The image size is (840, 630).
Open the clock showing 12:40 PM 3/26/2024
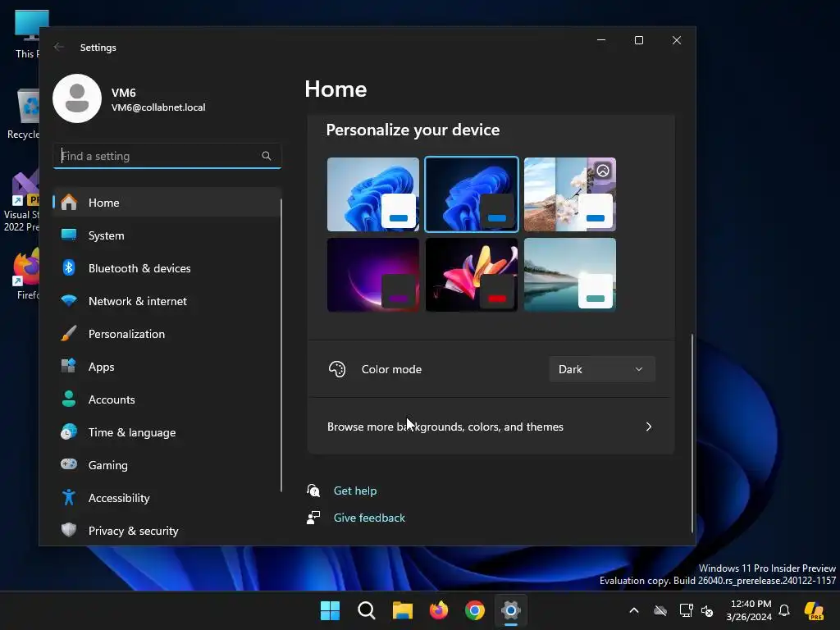(x=749, y=610)
